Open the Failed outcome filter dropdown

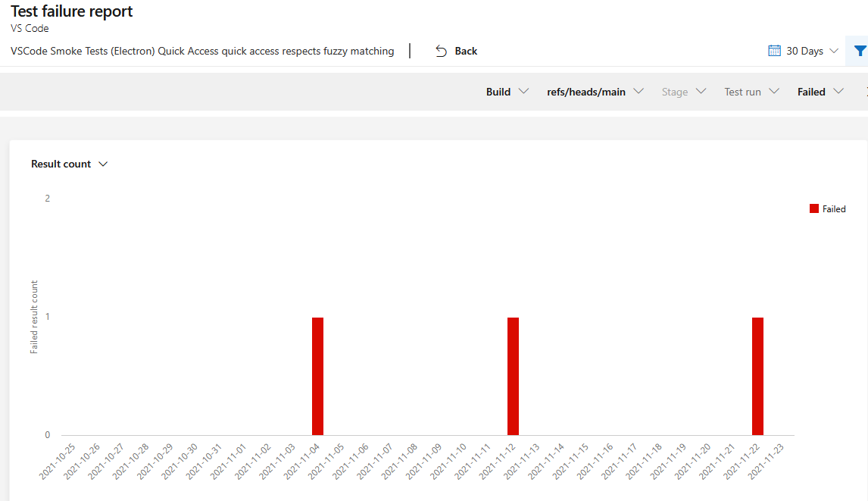click(x=820, y=92)
